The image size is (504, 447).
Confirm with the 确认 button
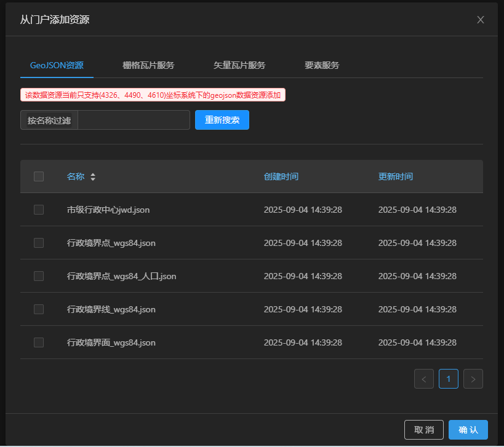468,430
